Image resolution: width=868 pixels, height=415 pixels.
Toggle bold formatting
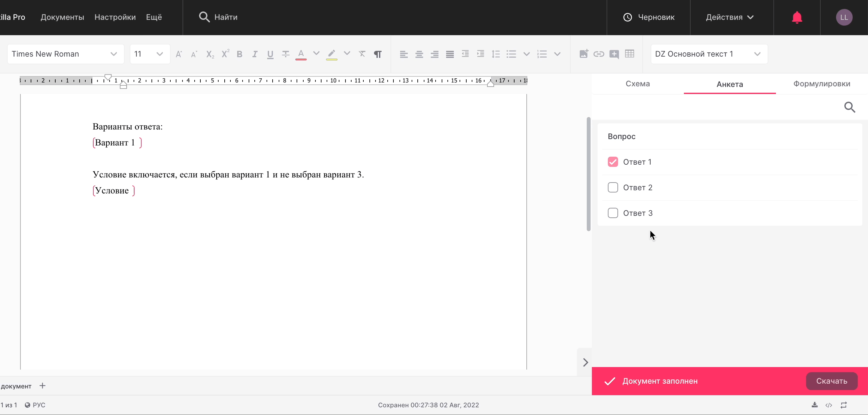(239, 54)
